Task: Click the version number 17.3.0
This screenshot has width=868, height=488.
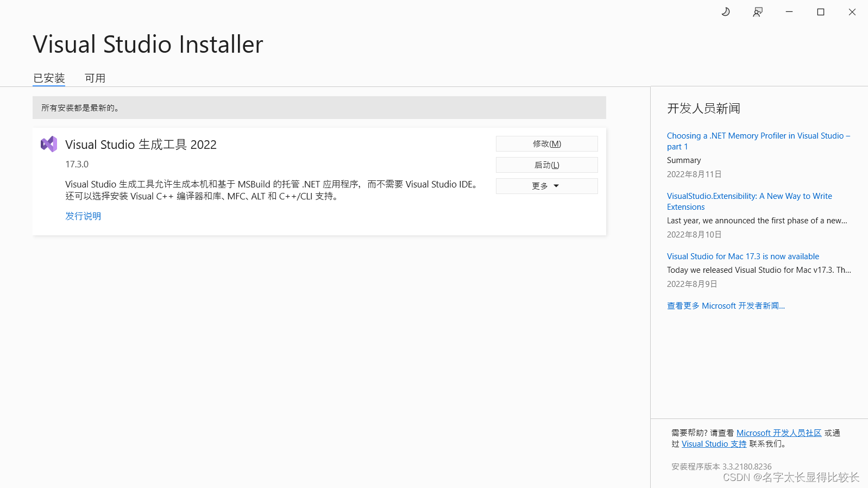Action: 77,164
